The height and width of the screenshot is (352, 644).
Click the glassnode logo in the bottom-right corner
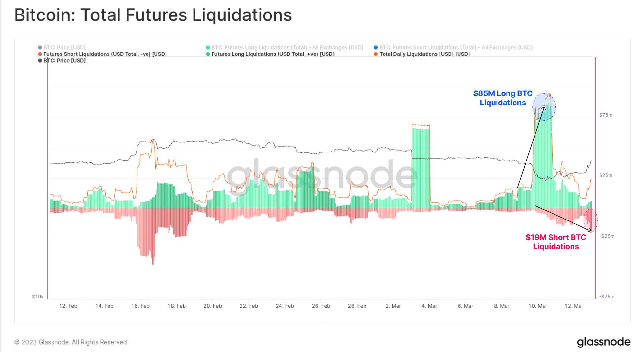(x=603, y=342)
